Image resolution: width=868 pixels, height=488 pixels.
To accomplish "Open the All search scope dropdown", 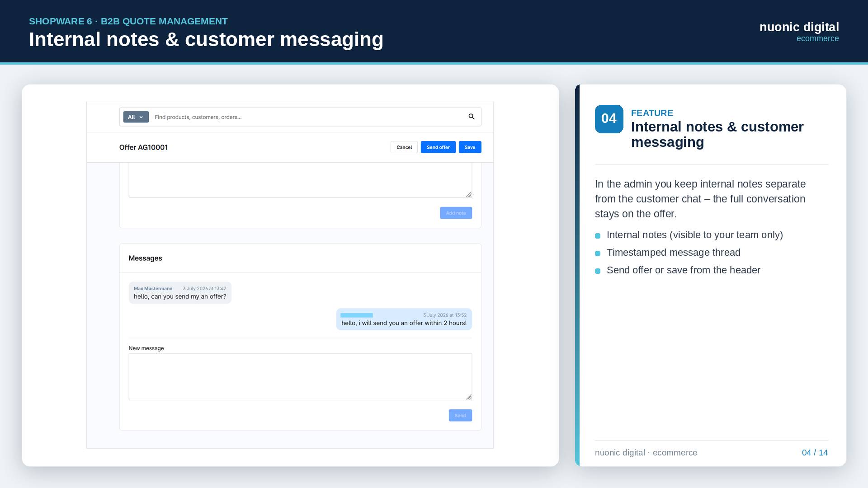I will pos(136,117).
